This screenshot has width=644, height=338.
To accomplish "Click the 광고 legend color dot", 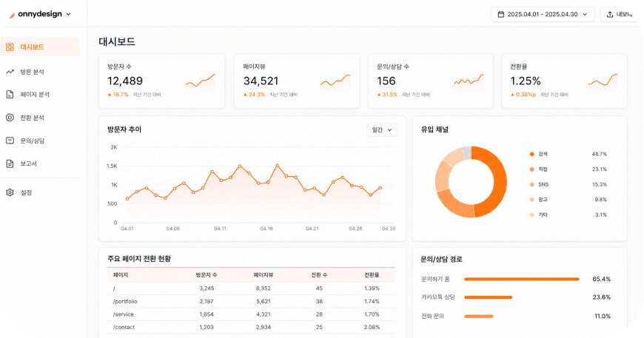I will 532,200.
